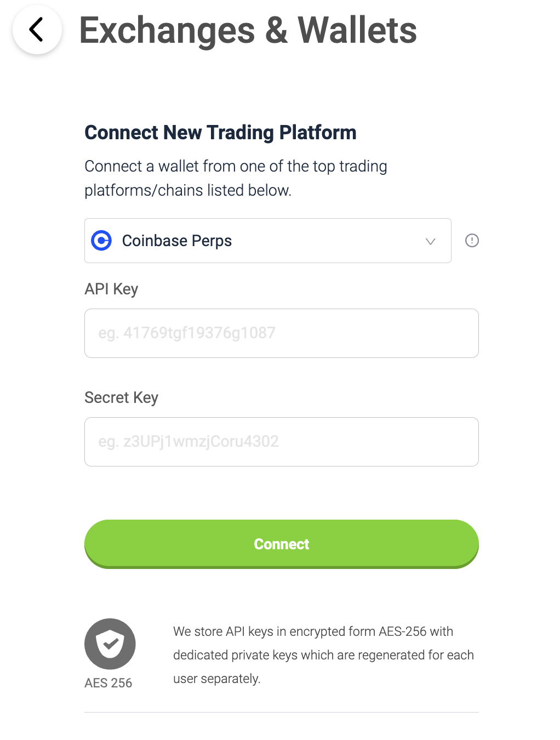Screen dimensions: 560x740
Task: Click the exclamation info icon beside the selector
Action: pos(472,241)
